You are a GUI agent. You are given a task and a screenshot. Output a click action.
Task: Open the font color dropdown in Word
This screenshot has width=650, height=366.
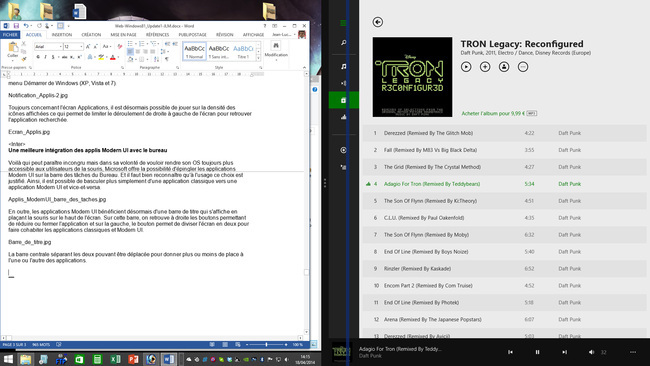click(x=119, y=57)
